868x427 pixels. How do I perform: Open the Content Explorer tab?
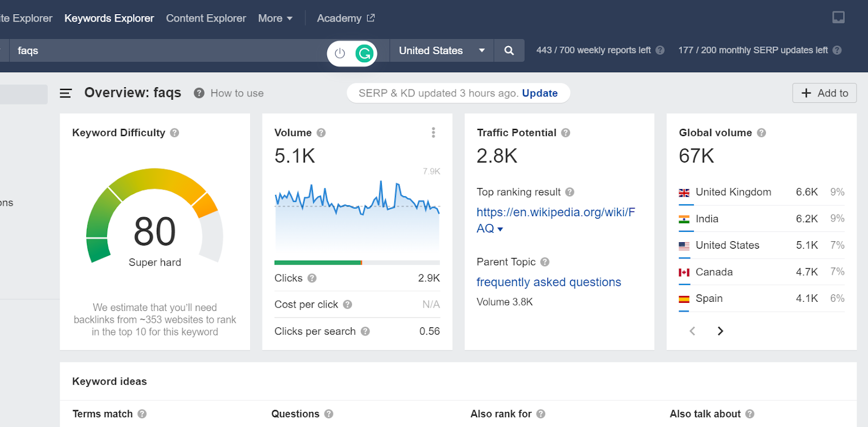tap(206, 18)
